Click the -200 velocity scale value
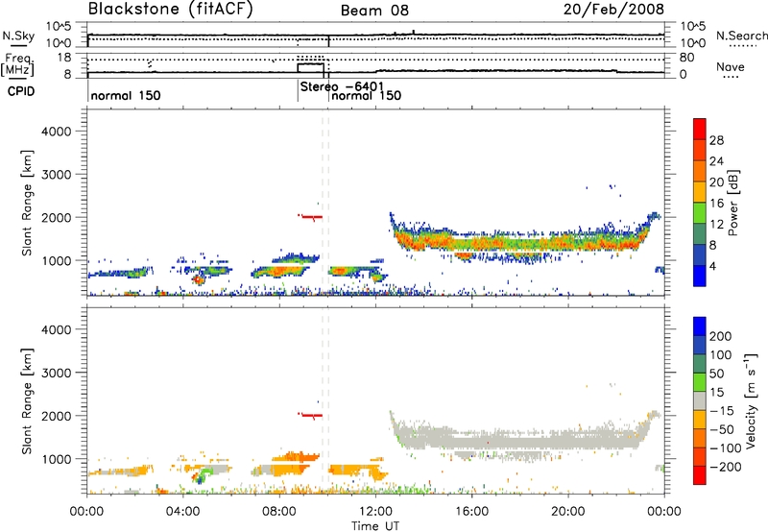Viewport: 768px width, 532px height. pyautogui.click(x=724, y=467)
